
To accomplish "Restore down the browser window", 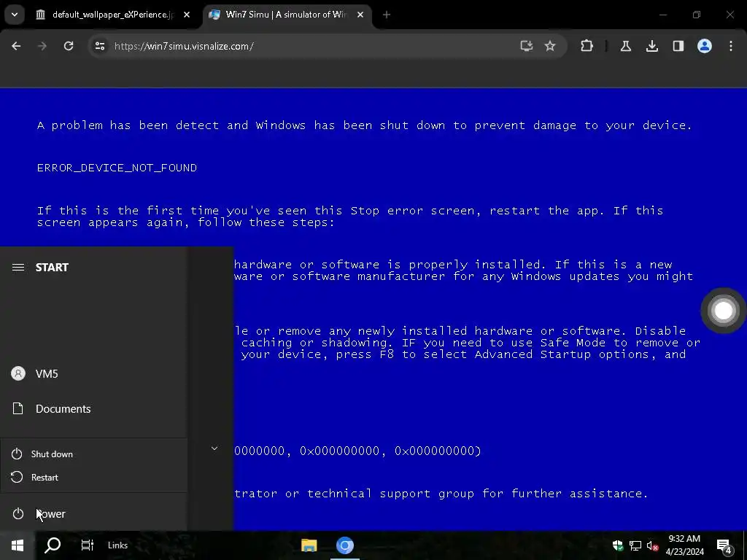I will tap(697, 15).
